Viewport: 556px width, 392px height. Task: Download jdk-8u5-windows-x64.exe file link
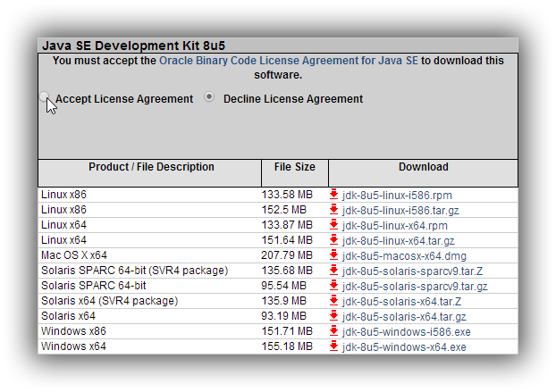click(404, 347)
